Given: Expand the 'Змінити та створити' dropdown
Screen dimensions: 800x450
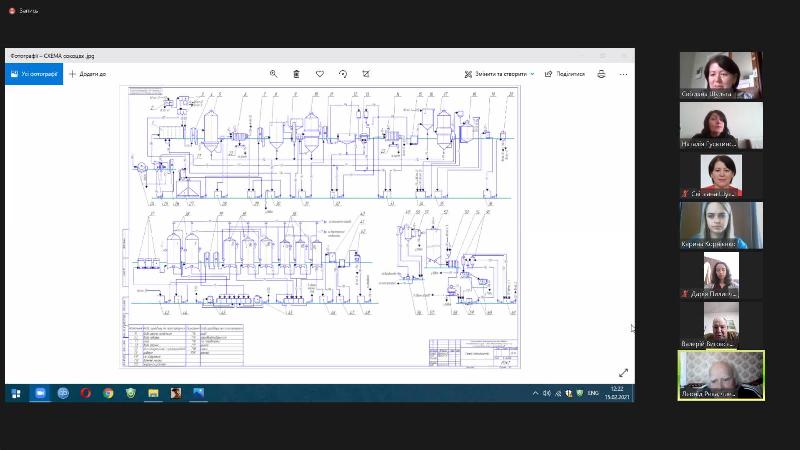Looking at the screenshot, I should pos(500,74).
